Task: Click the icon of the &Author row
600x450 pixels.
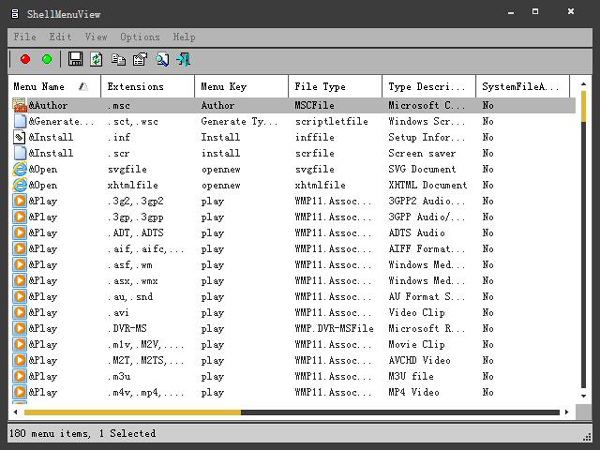Action: point(20,105)
